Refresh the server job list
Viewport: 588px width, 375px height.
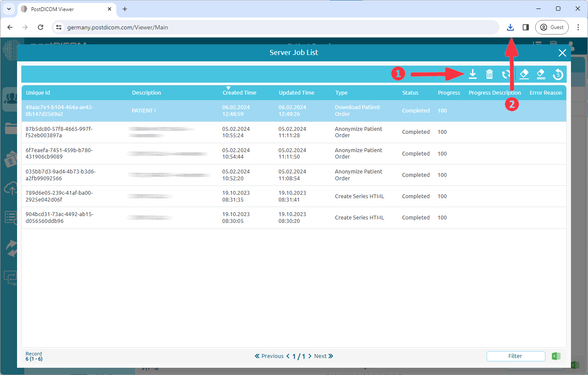click(x=506, y=74)
